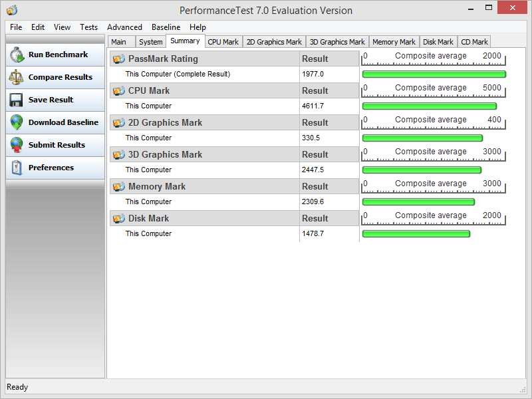Open the Edit menu
The image size is (532, 399).
pyautogui.click(x=38, y=27)
